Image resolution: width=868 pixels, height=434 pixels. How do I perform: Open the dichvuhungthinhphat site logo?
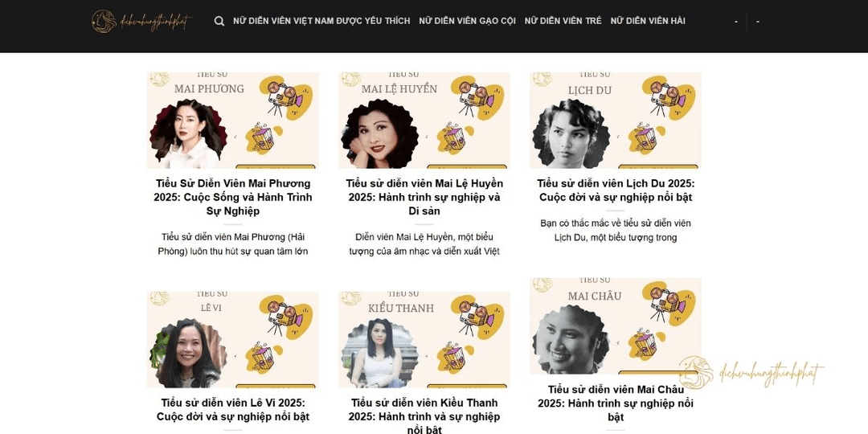[x=142, y=21]
